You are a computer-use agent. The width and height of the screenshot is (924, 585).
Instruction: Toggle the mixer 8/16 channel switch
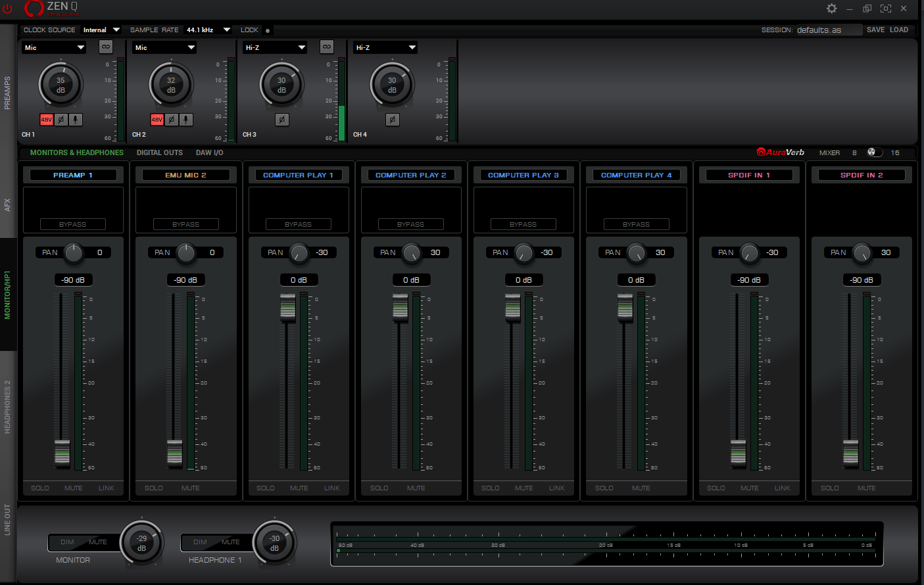tap(875, 152)
